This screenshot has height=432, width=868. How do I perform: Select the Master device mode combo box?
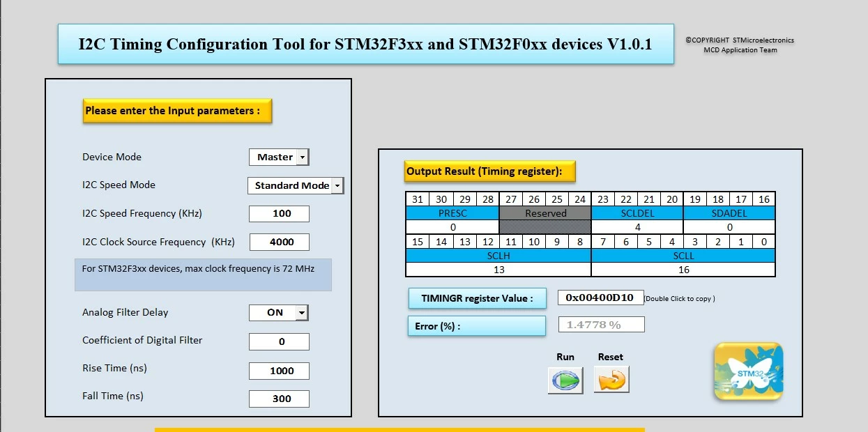[x=279, y=157]
